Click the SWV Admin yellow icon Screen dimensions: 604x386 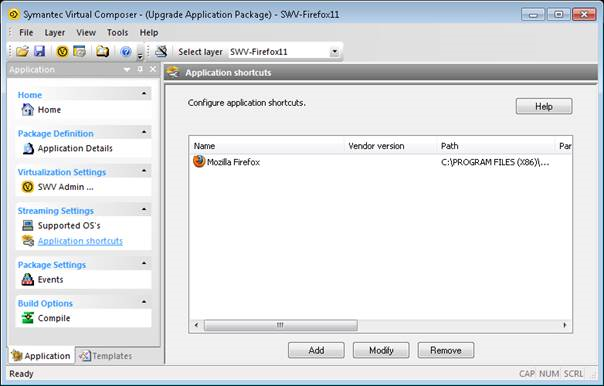[x=27, y=187]
